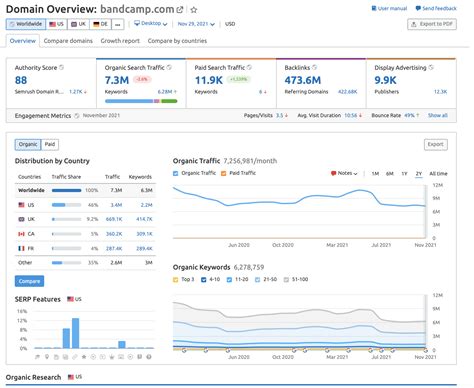This screenshot has height=388, width=474.
Task: Click the Engagement Metrics info icon
Action: pos(77,116)
